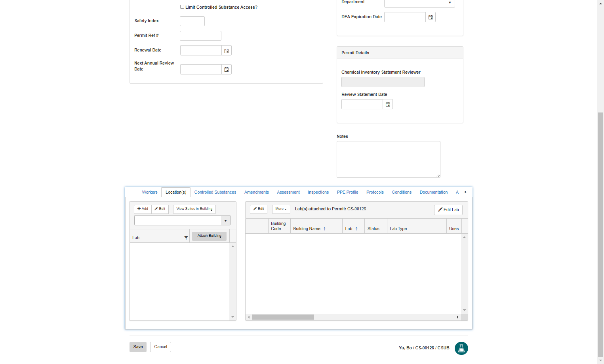Save the permit form

click(x=138, y=347)
